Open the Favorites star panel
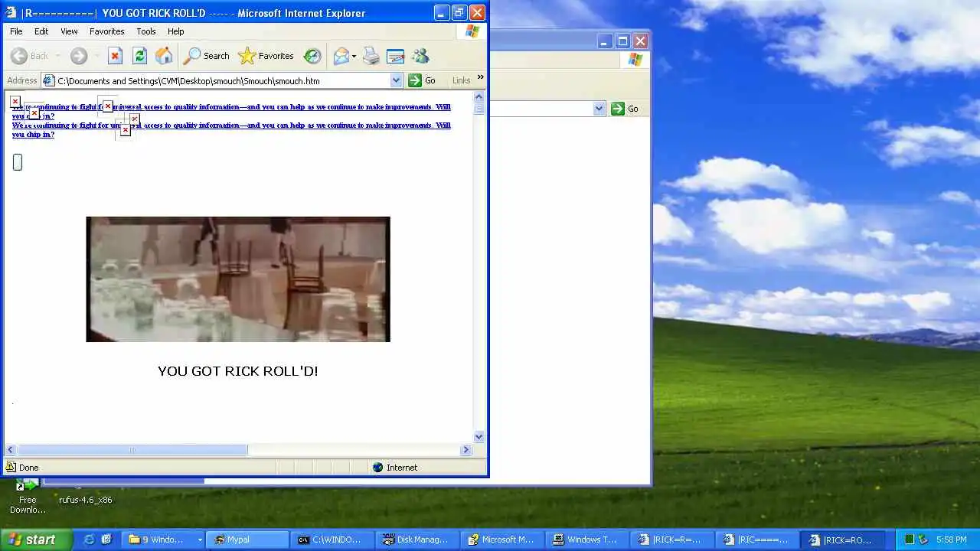The width and height of the screenshot is (980, 551). 266,56
